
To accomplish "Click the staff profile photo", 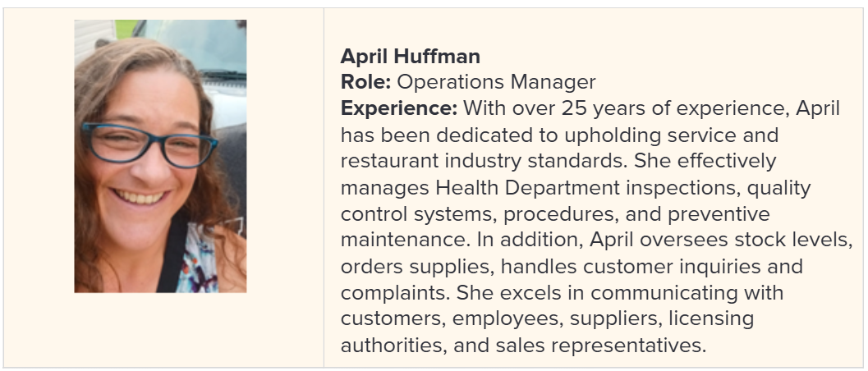I will 160,156.
